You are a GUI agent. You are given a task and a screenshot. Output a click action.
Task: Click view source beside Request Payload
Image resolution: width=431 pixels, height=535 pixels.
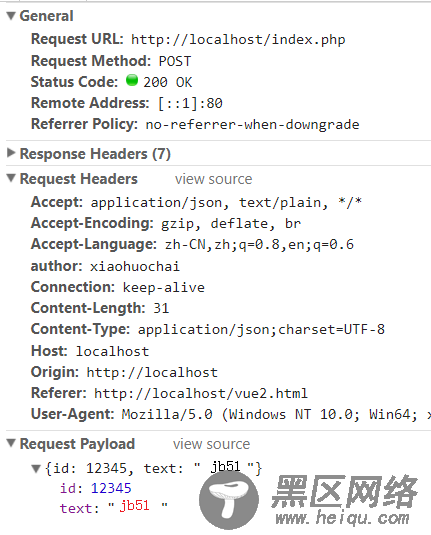point(211,444)
